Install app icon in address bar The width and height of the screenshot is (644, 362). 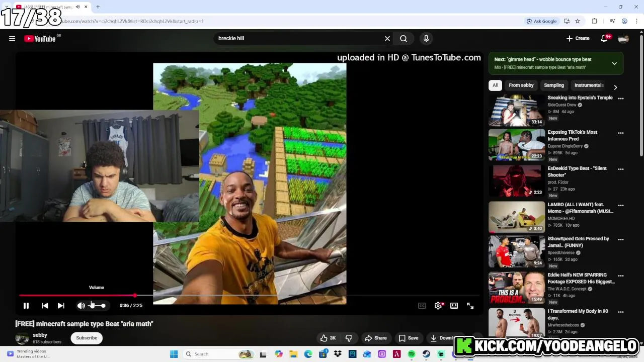(x=567, y=21)
